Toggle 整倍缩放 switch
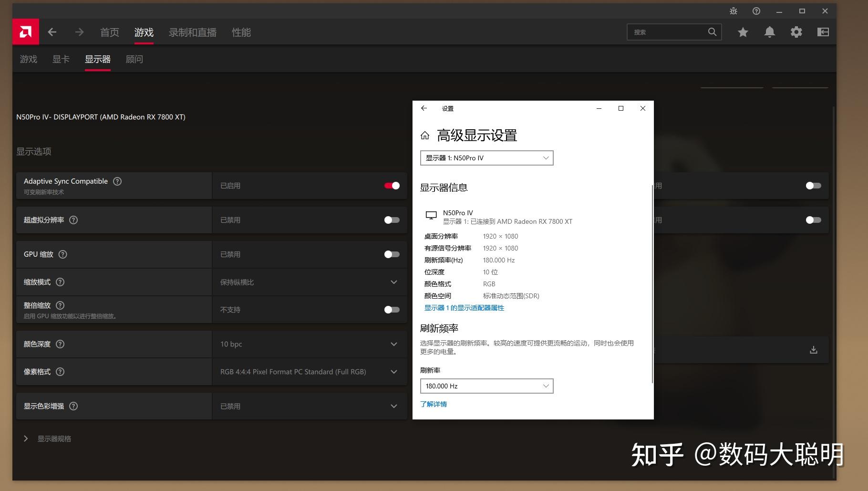Screen dimensions: 868x491 pos(392,310)
